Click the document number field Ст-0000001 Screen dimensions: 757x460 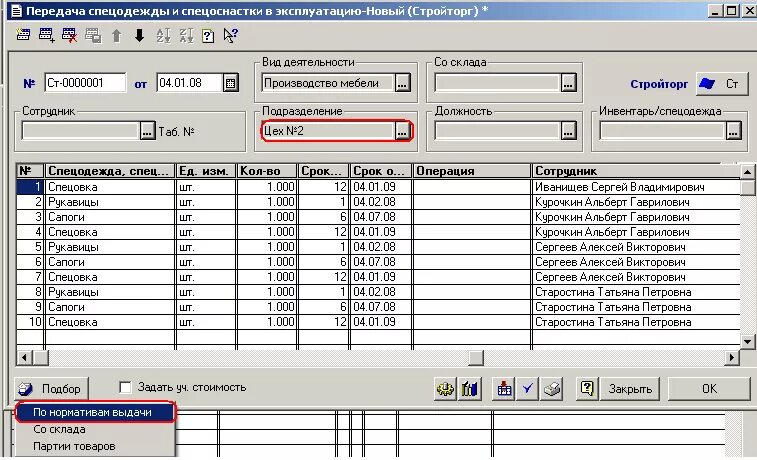coord(85,83)
